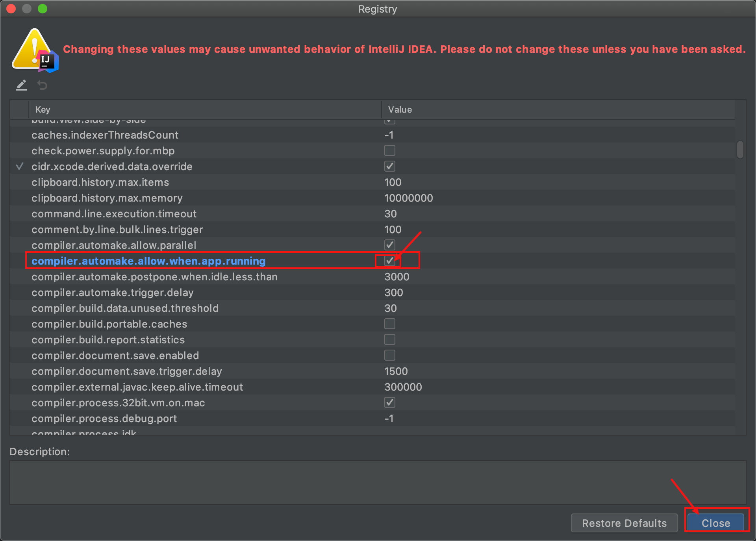
Task: Click the Restore Defaults button
Action: tap(624, 523)
